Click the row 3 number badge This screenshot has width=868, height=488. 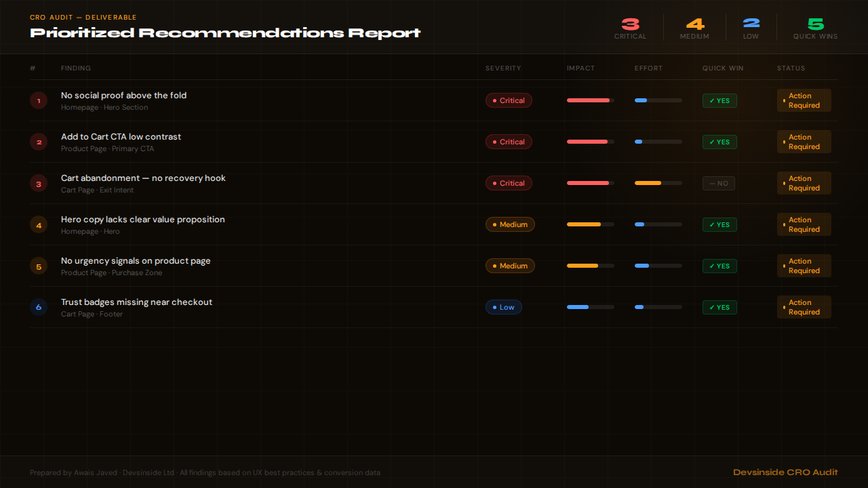[39, 183]
